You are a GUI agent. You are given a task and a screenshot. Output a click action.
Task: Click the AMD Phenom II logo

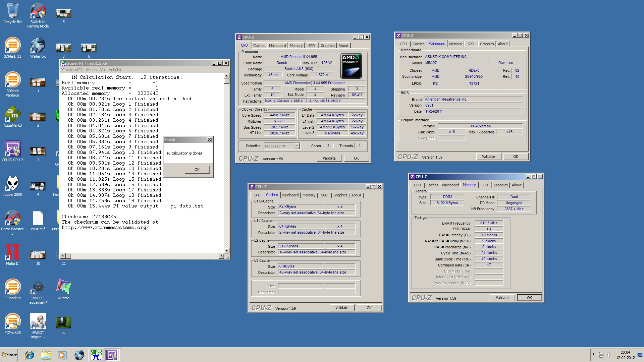[x=351, y=66]
